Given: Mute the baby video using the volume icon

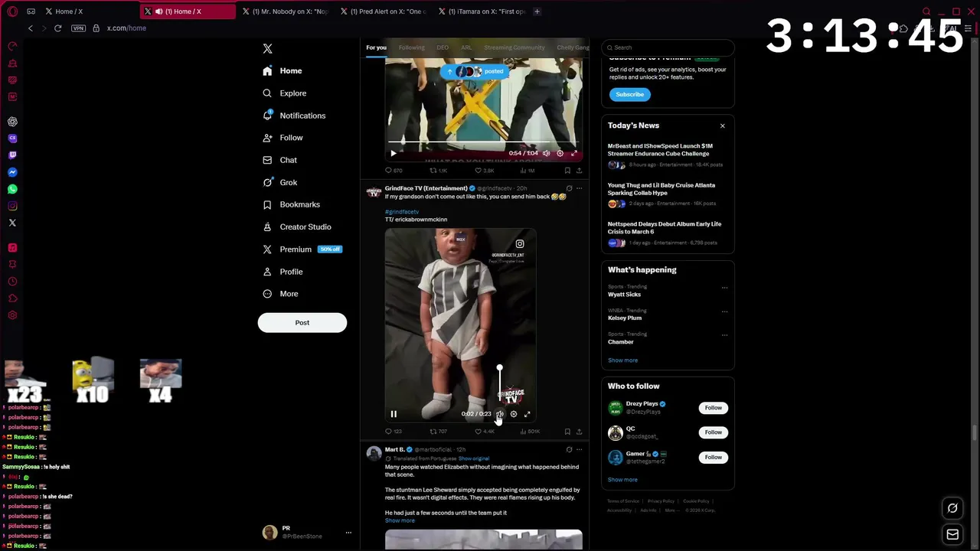Looking at the screenshot, I should [499, 414].
